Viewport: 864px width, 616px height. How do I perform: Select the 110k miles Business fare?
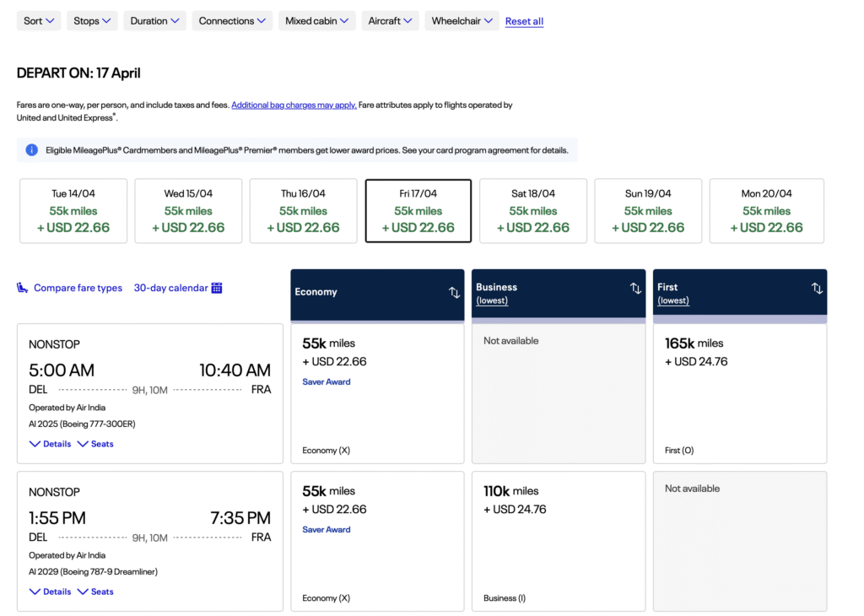(x=558, y=541)
